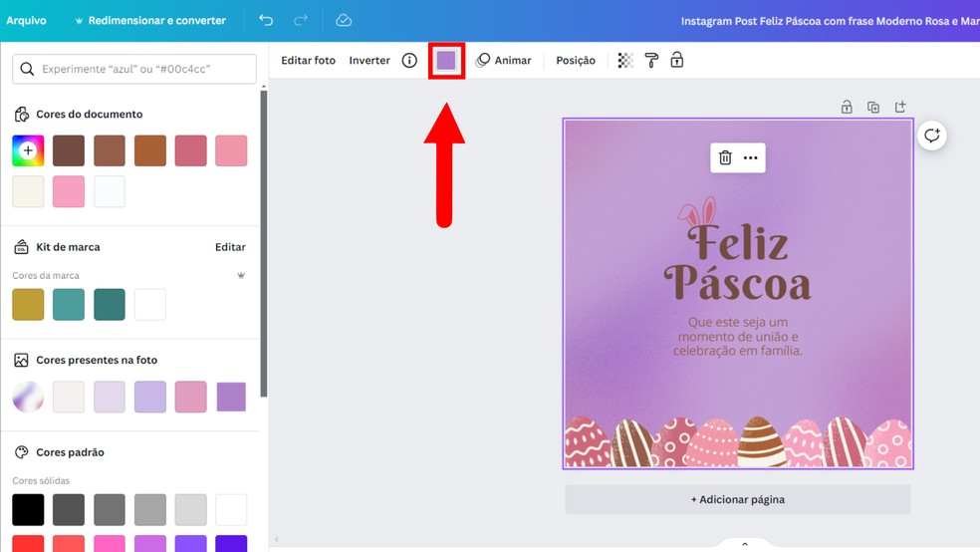
Task: Click the Cores presentes na foto icon
Action: pos(21,360)
